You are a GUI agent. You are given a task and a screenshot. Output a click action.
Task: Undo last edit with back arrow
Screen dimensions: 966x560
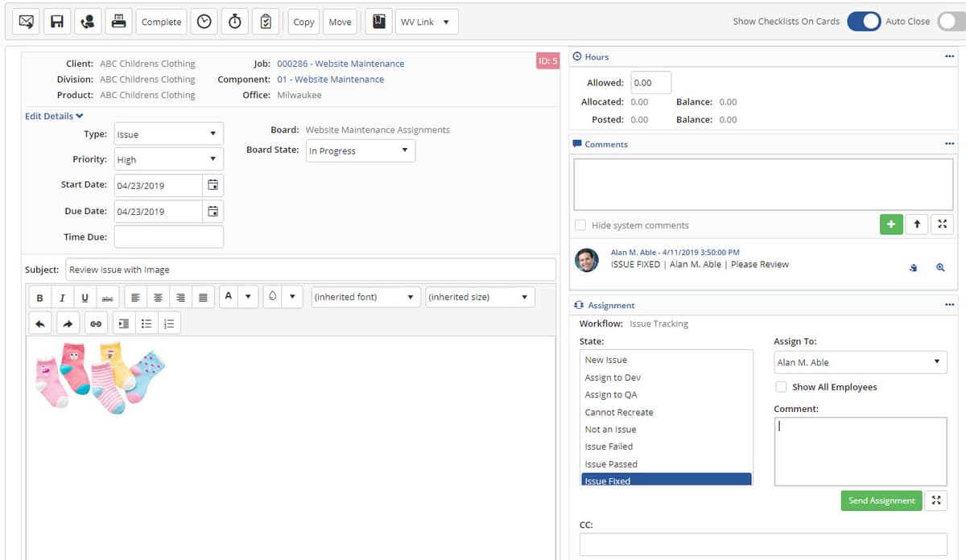point(40,323)
